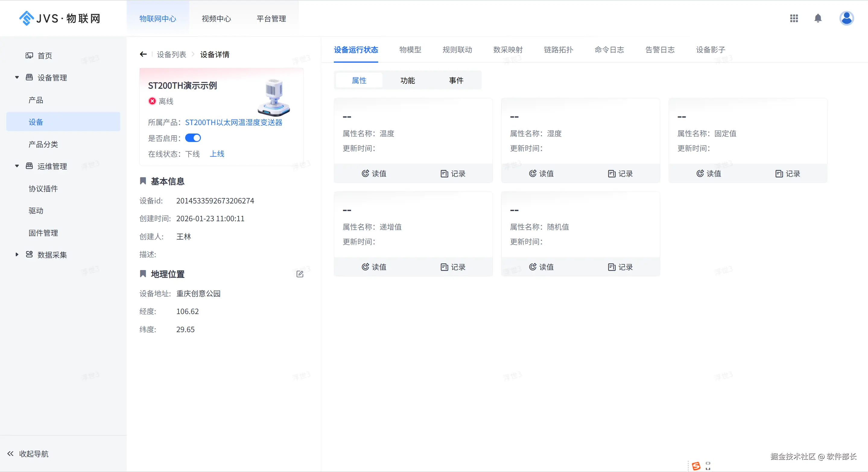Switch to the 功能 segment
The width and height of the screenshot is (868, 472).
[407, 80]
